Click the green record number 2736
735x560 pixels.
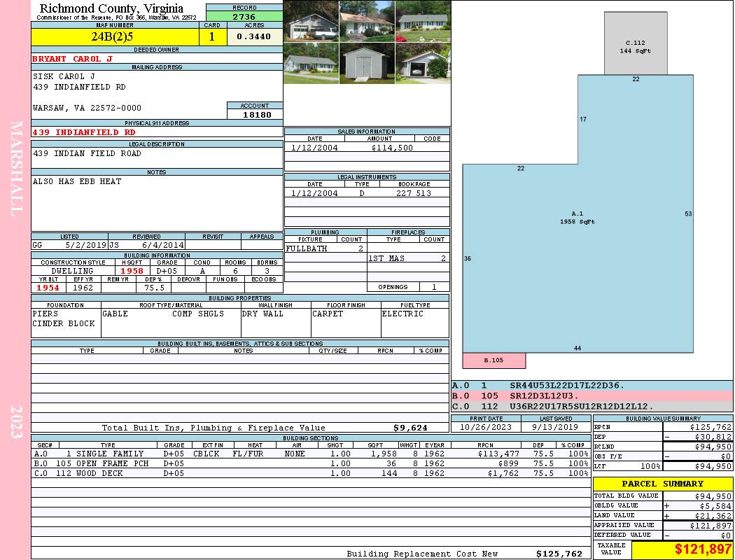coord(244,16)
